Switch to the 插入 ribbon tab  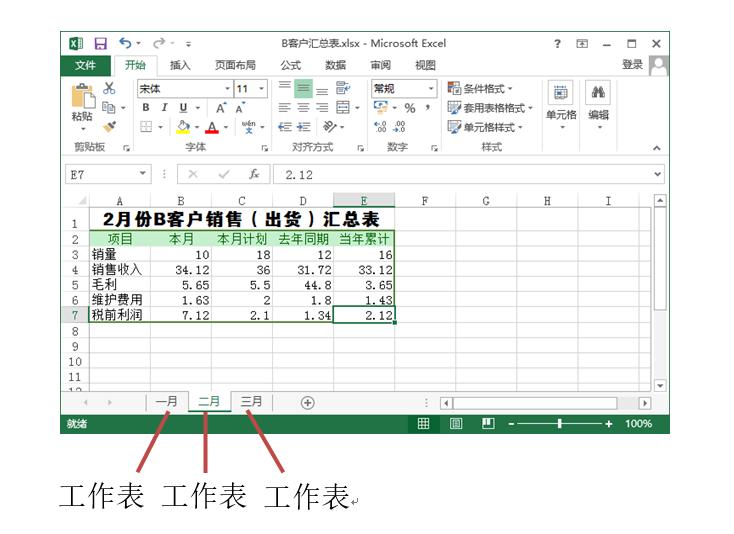180,65
